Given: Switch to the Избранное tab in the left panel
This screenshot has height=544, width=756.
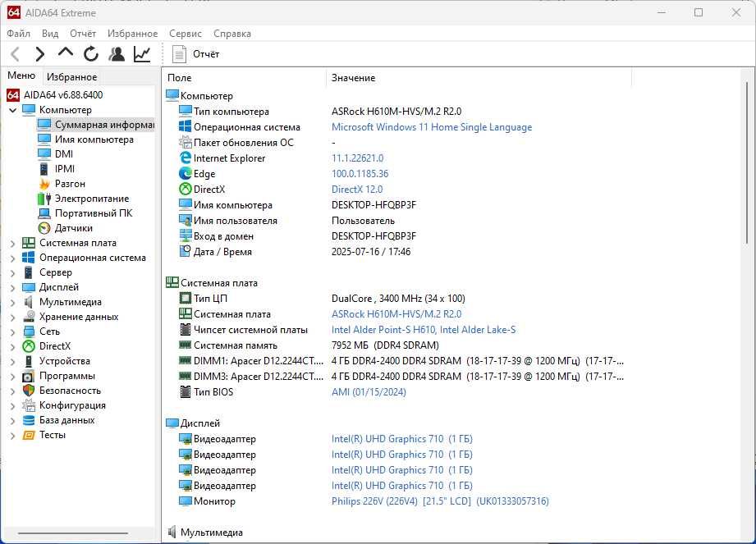Looking at the screenshot, I should [x=72, y=77].
